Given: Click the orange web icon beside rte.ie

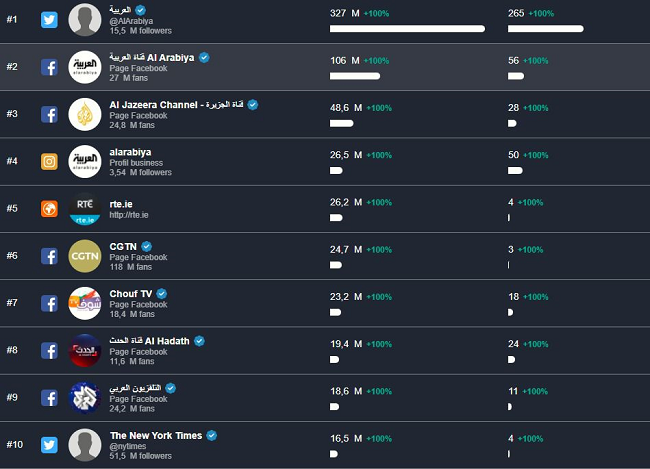Looking at the screenshot, I should 49,208.
